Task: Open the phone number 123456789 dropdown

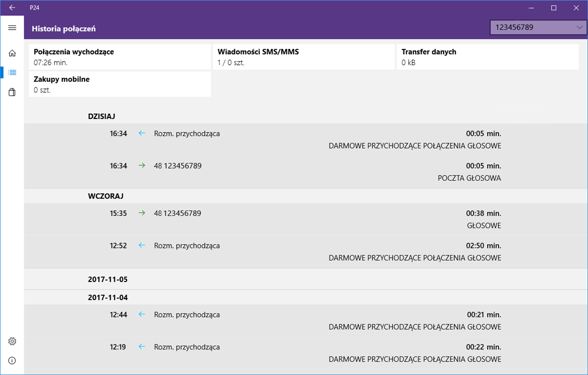Action: pos(538,27)
